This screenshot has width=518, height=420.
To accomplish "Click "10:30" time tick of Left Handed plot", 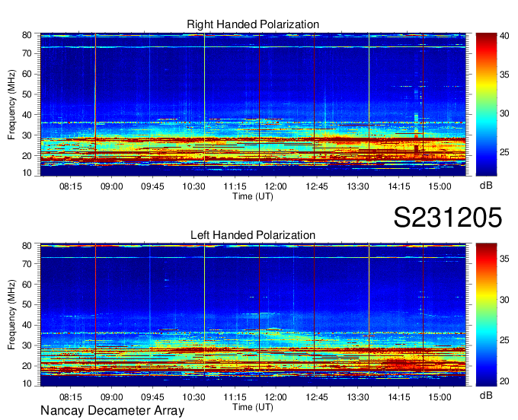I will pyautogui.click(x=193, y=397).
